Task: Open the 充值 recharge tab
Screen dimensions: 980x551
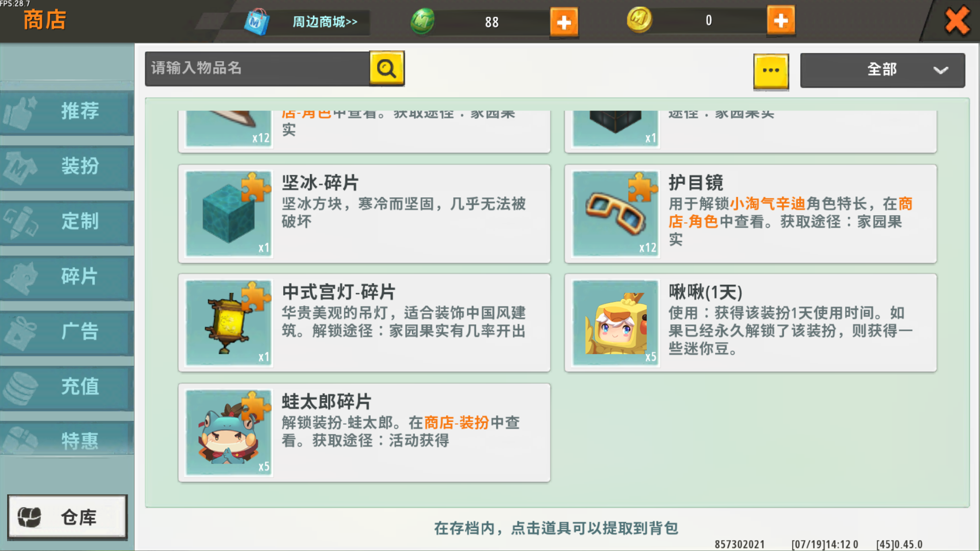Action: tap(67, 386)
